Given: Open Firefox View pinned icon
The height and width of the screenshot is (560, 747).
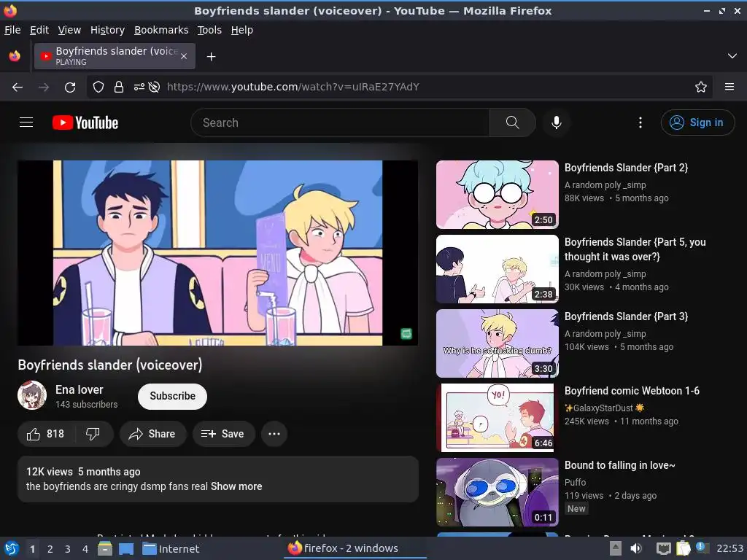Looking at the screenshot, I should click(15, 56).
